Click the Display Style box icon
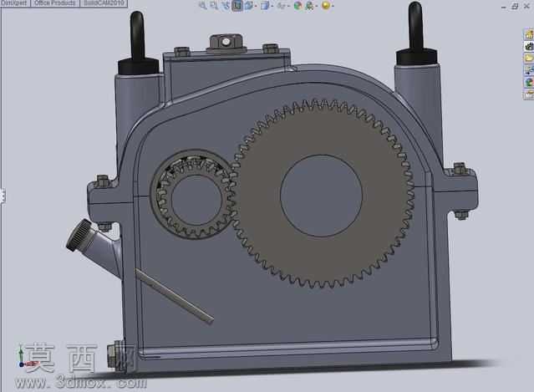534x392 pixels. click(265, 6)
